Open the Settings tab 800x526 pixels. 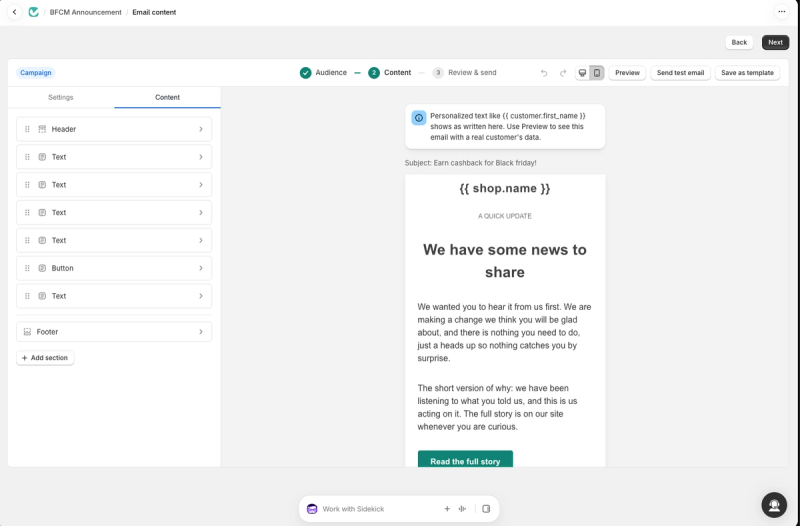coord(61,97)
